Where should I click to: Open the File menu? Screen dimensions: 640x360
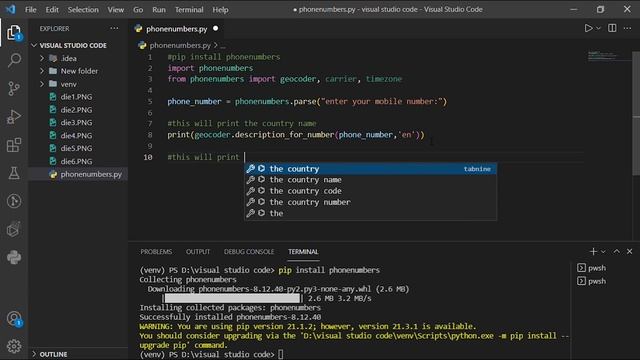pyautogui.click(x=31, y=9)
